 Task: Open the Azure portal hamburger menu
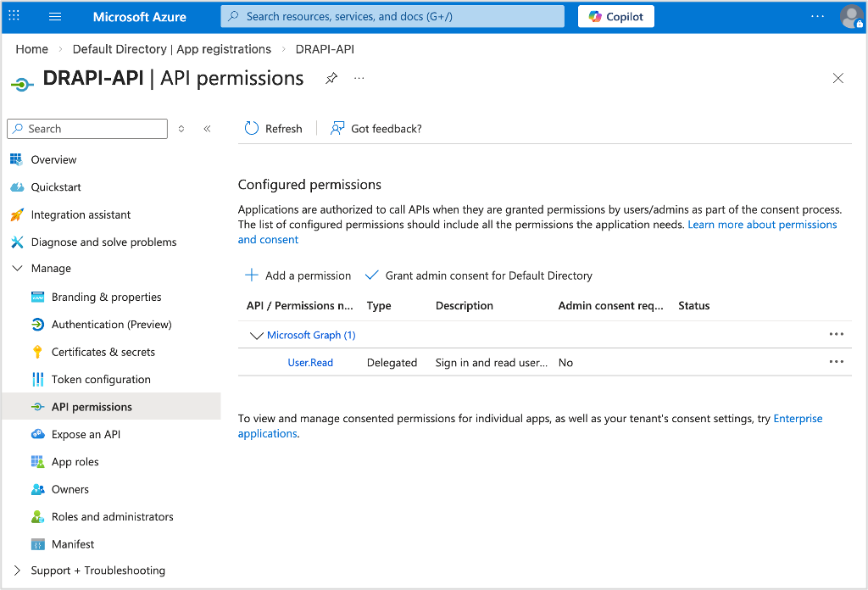point(54,17)
